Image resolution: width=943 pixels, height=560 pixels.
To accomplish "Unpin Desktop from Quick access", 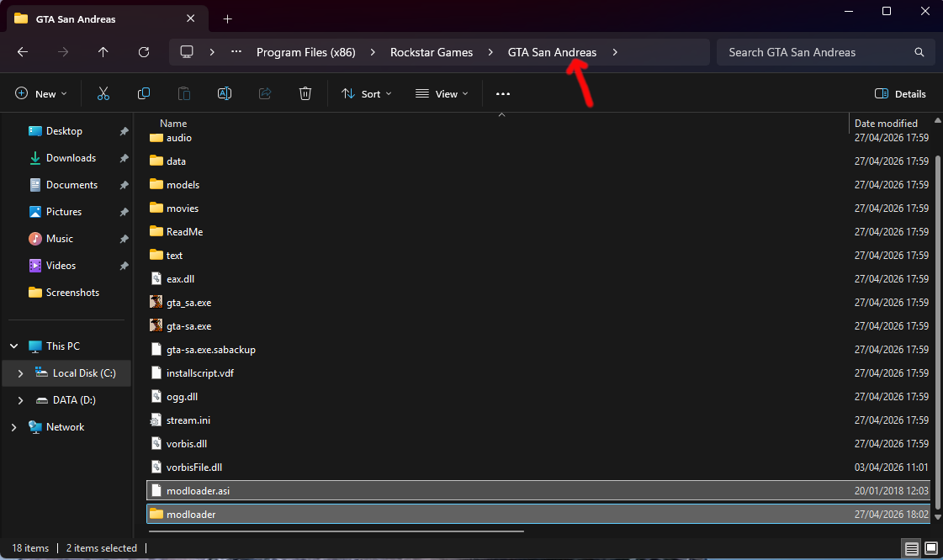I will pyautogui.click(x=124, y=131).
